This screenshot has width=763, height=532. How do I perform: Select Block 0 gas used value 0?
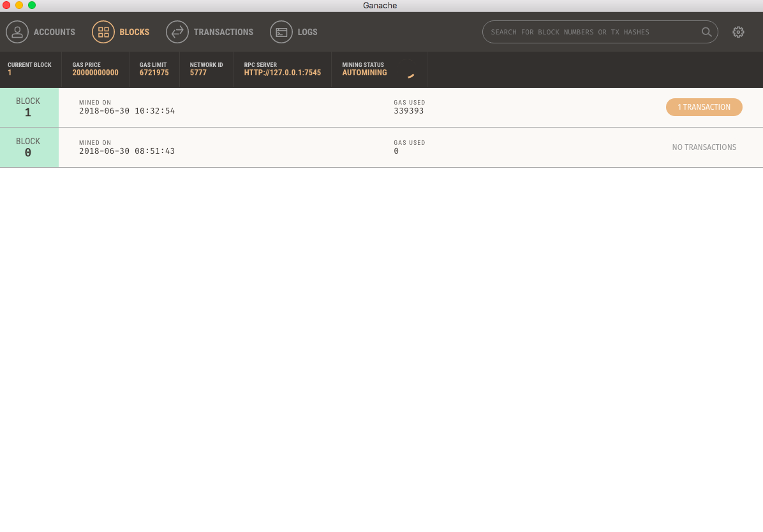[396, 151]
